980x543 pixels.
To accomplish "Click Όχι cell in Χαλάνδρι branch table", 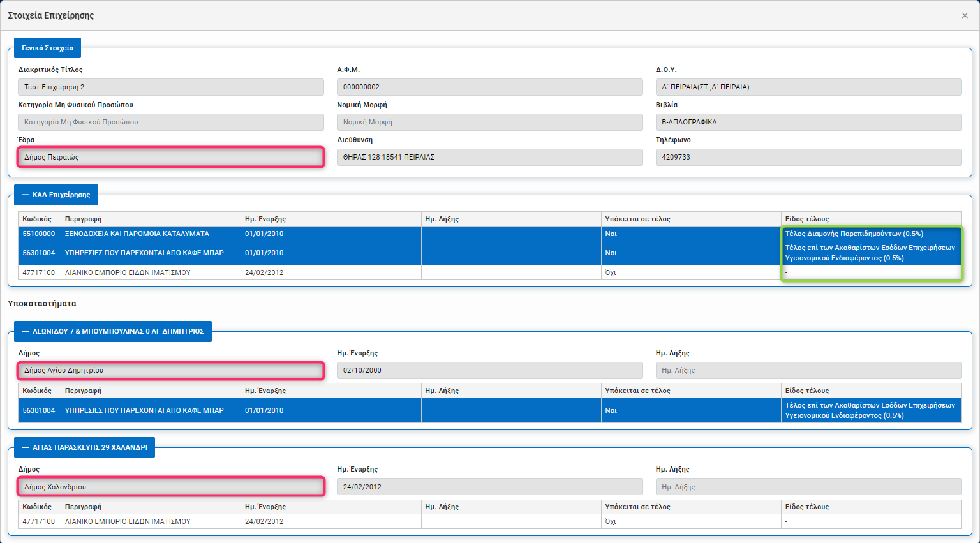I will tap(691, 521).
